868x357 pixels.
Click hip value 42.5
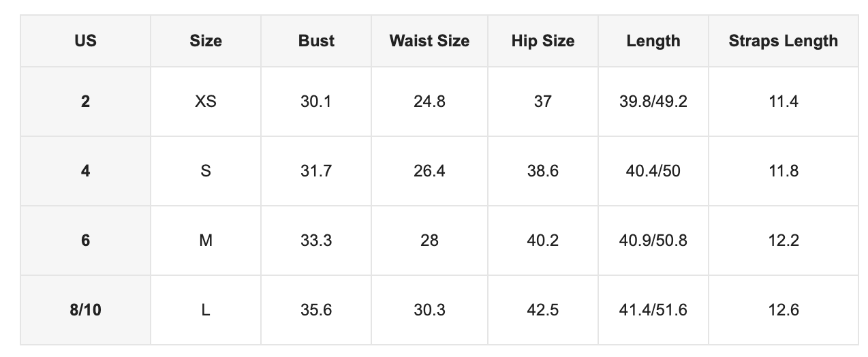coord(543,310)
